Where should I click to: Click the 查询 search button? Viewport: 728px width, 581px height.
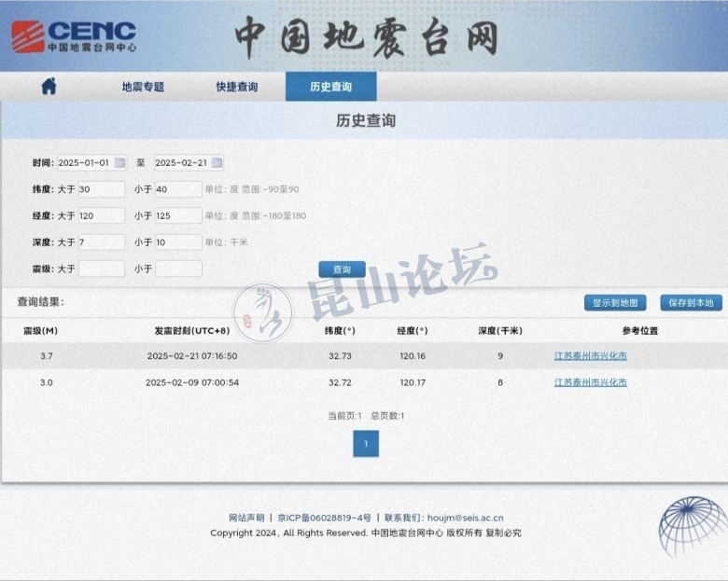pos(342,270)
